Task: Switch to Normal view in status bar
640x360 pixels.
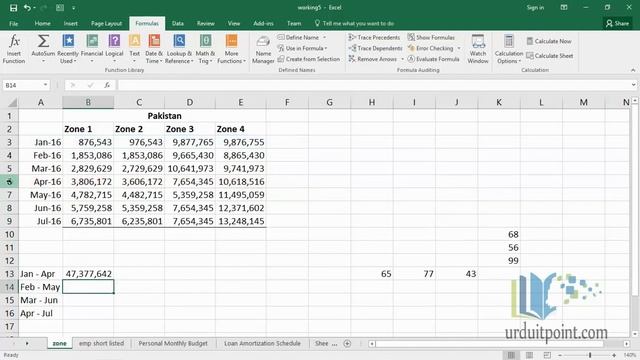Action: 511,355
